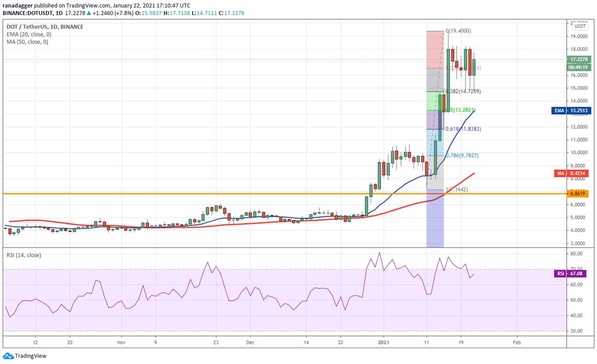
Task: Click the 06:49:19 countdown timer tag
Action: pos(580,67)
